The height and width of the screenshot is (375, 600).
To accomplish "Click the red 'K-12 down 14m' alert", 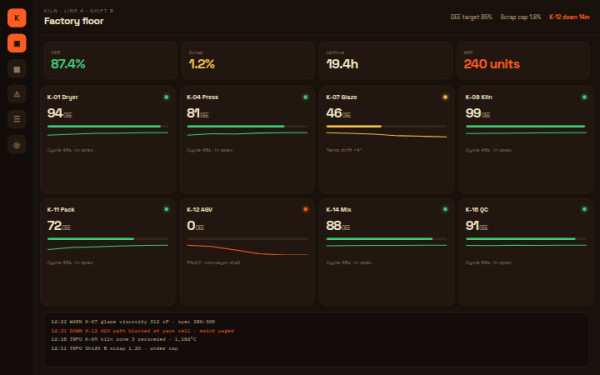I will coord(569,17).
